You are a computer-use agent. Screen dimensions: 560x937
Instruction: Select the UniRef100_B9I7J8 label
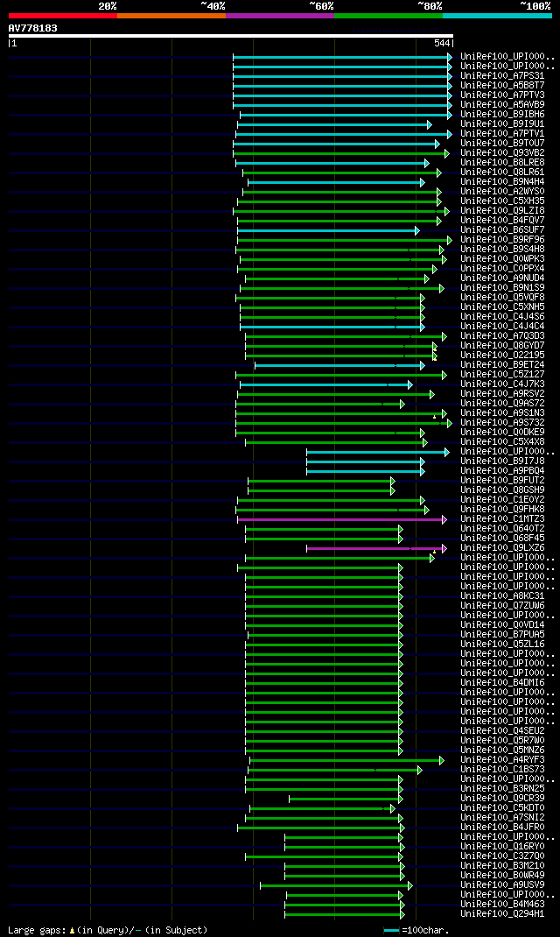[502, 461]
